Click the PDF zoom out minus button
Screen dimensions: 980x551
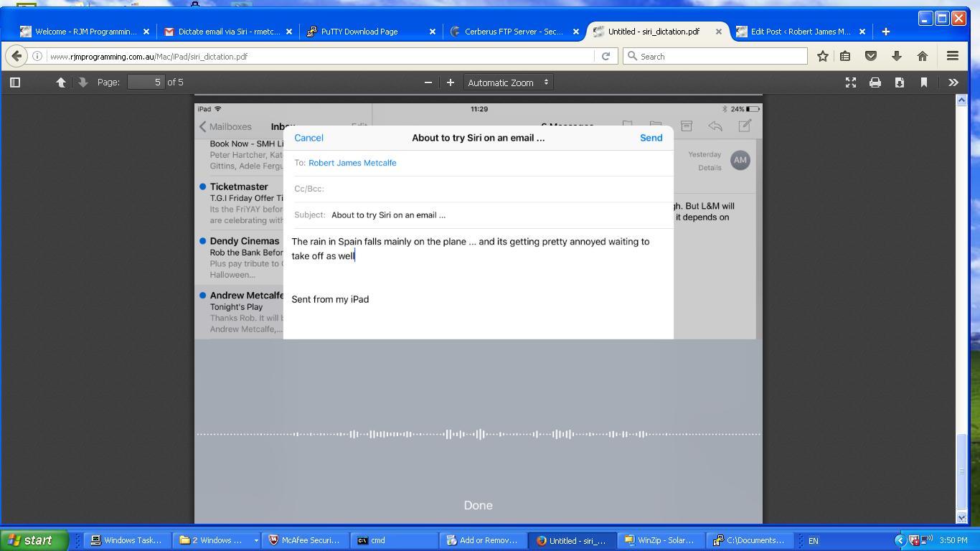click(428, 83)
